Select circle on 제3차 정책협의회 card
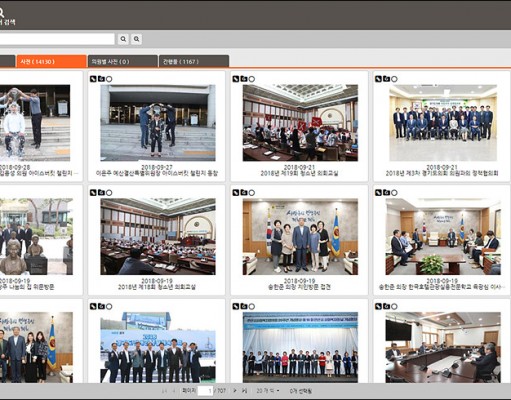The width and height of the screenshot is (511, 400). click(394, 79)
